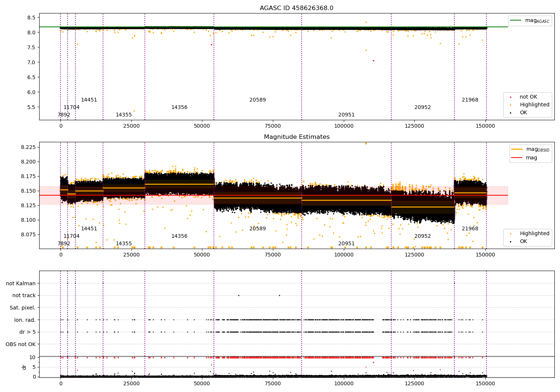560x392 pixels.
Task: Click the 8.225 y-axis tick label
Action: click(x=28, y=147)
